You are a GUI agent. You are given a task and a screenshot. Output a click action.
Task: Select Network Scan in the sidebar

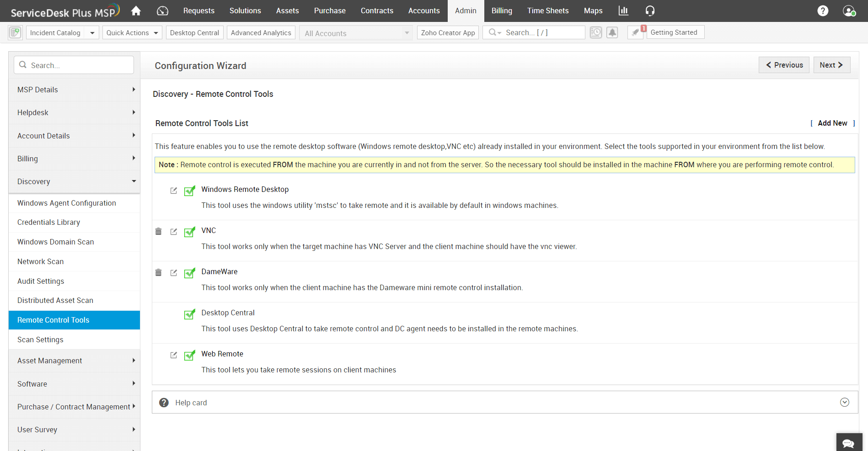pyautogui.click(x=41, y=261)
